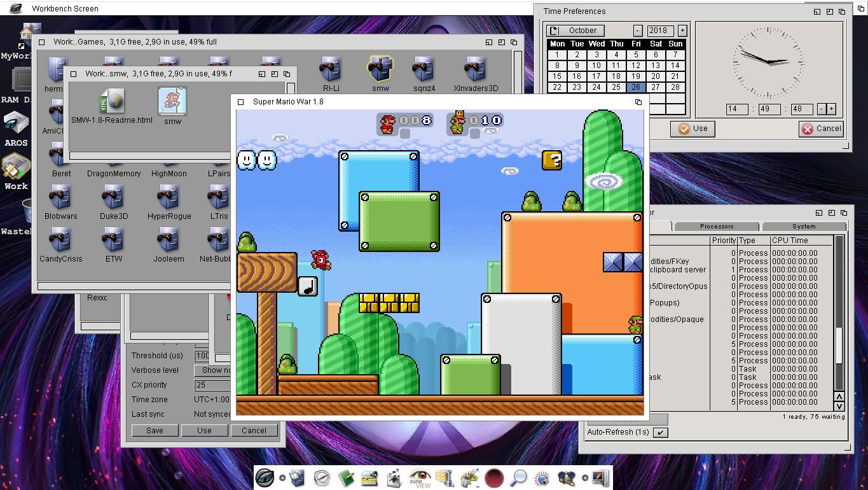Viewport: 868px width, 490px height.
Task: Click the Save button in time sync settings
Action: tap(155, 430)
